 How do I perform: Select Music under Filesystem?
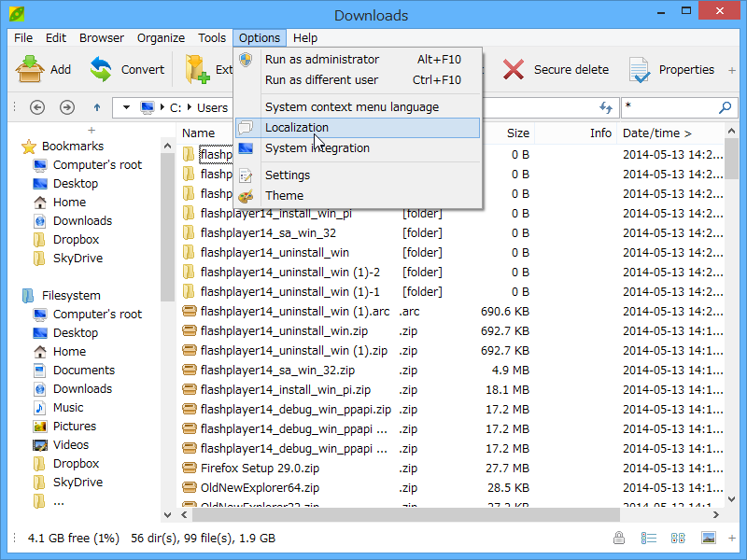58,407
